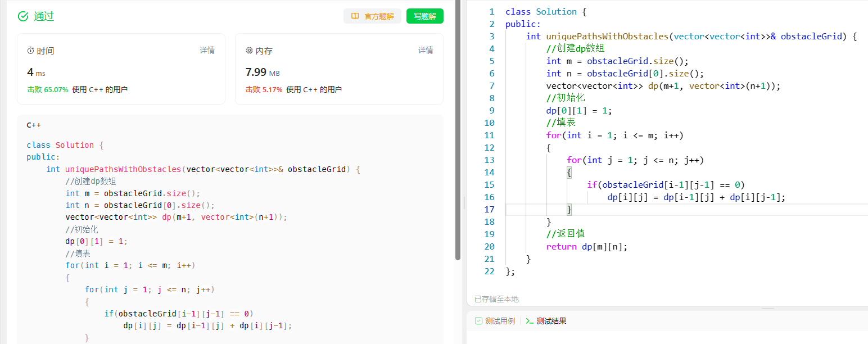
Task: Click 击败 65.07% runtime percentile text
Action: pos(47,89)
